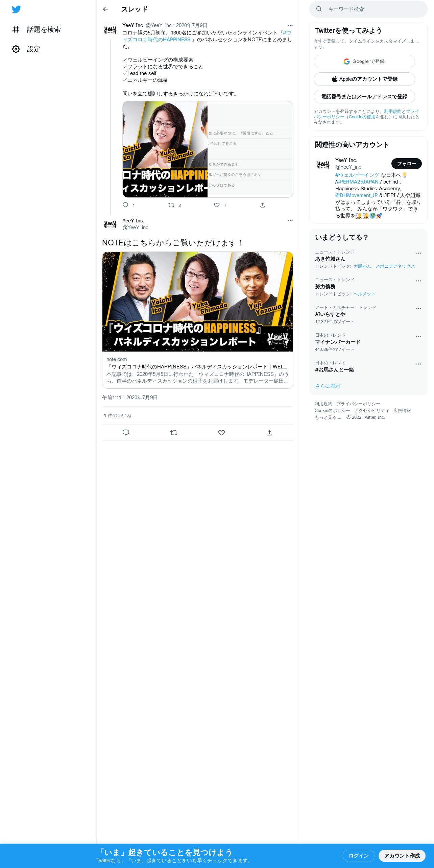Open footer 利用規約 link
The height and width of the screenshot is (868, 434).
pos(323,404)
